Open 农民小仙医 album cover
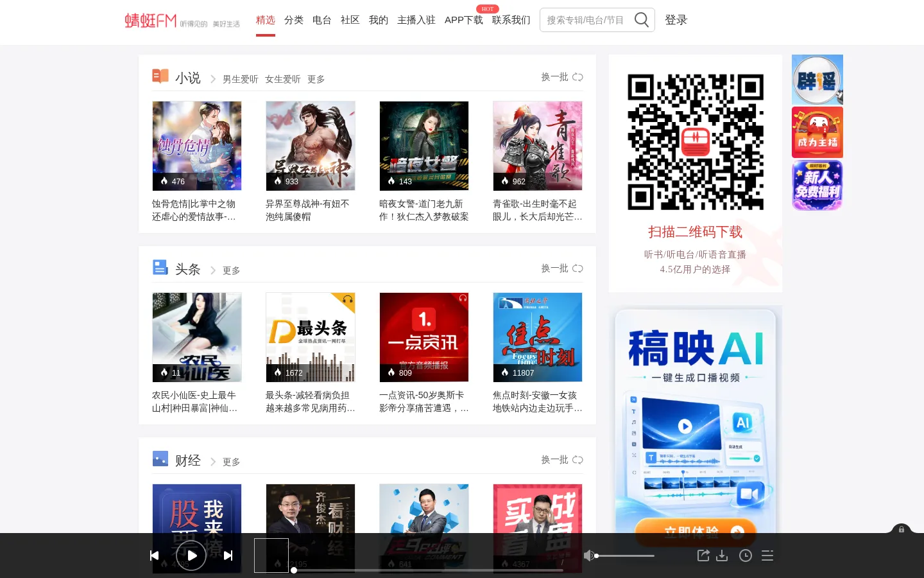The height and width of the screenshot is (578, 924). pos(197,337)
